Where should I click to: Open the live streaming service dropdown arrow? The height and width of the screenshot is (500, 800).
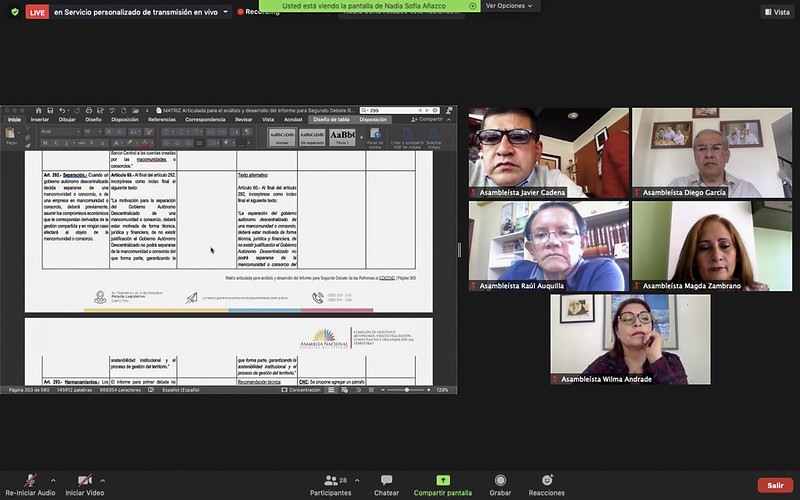(225, 12)
